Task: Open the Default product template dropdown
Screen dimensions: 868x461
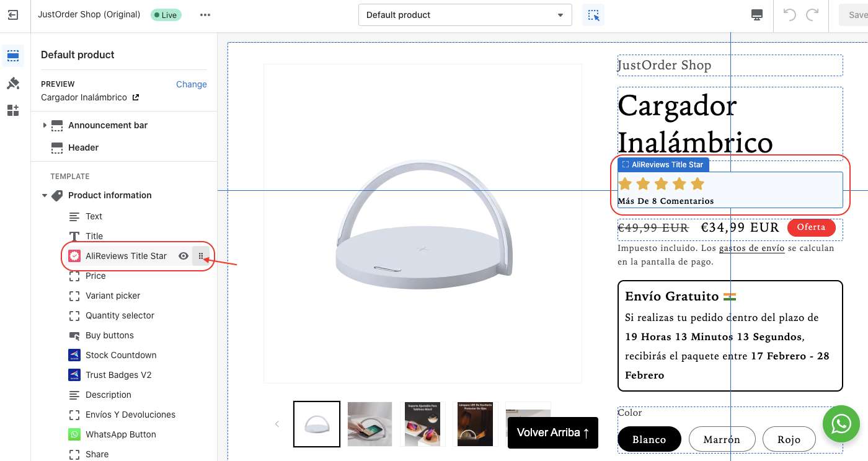Action: pos(465,15)
